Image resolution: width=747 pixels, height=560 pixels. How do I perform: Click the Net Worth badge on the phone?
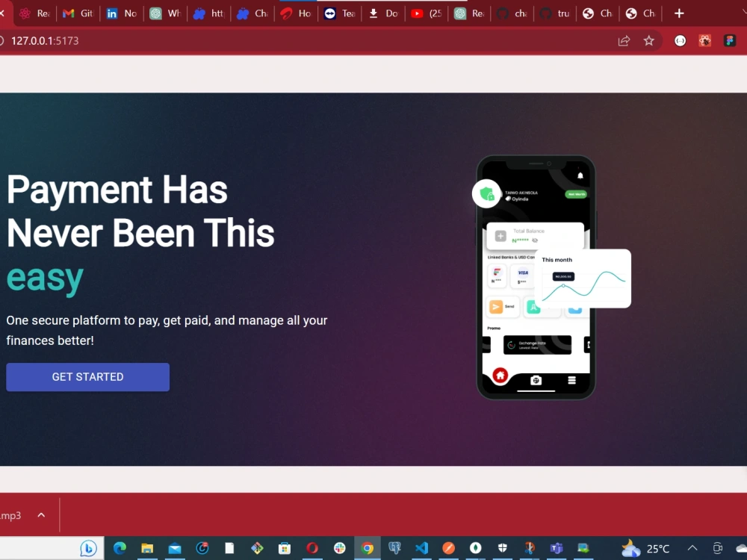pyautogui.click(x=576, y=194)
